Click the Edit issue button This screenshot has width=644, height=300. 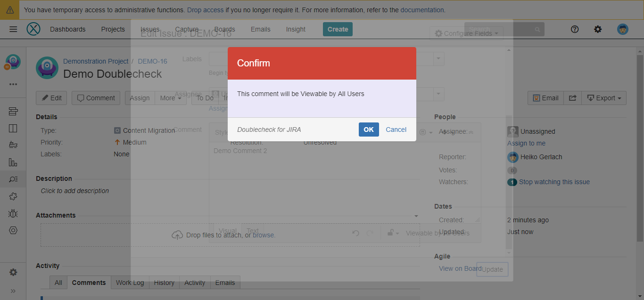click(x=51, y=98)
